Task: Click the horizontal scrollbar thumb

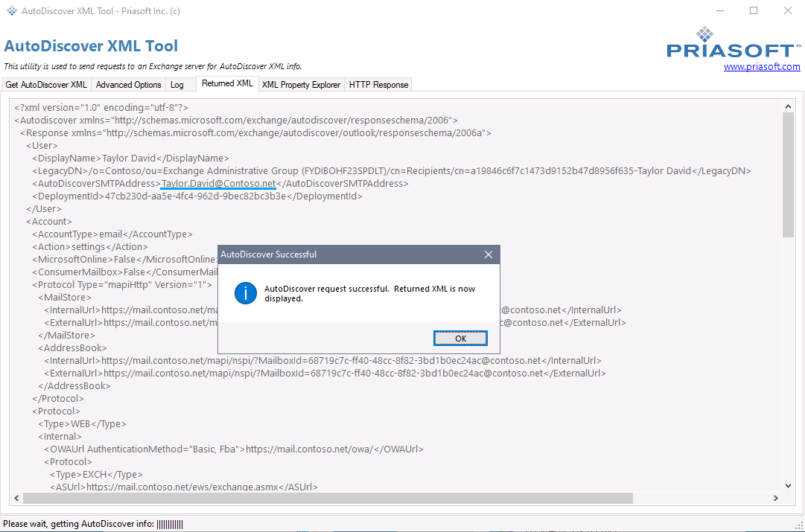Action: pos(328,498)
